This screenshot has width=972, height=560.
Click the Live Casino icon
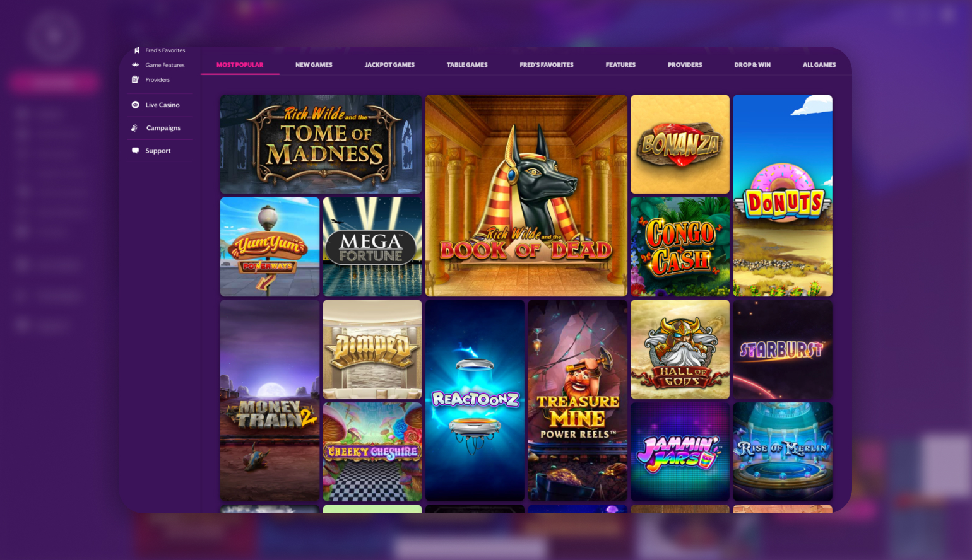pos(135,105)
